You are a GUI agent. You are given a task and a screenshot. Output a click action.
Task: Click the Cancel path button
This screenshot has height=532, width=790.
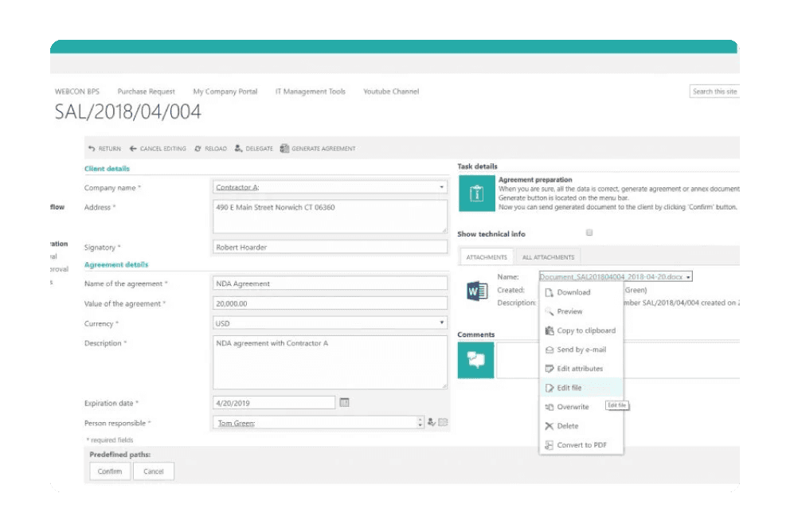[x=154, y=471]
